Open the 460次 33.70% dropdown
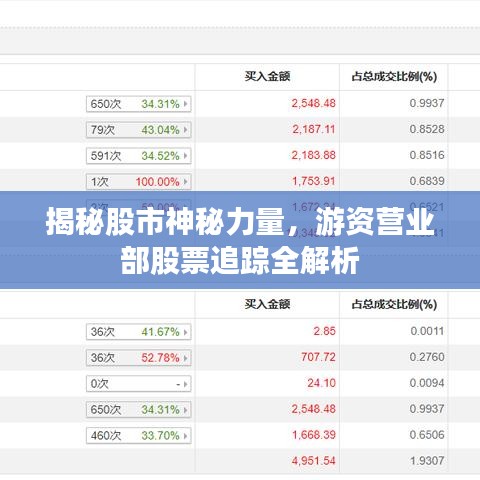 click(x=138, y=435)
